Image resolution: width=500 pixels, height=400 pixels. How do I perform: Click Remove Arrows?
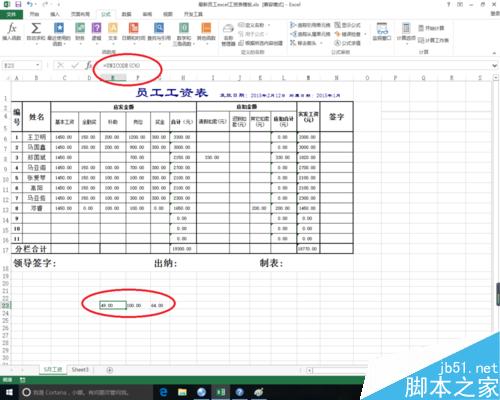pos(306,43)
